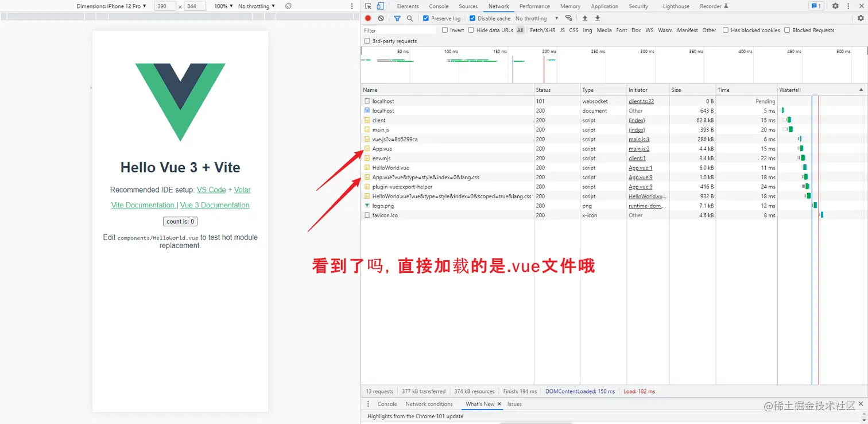
Task: Import HAR file upload arrow icon
Action: (585, 18)
